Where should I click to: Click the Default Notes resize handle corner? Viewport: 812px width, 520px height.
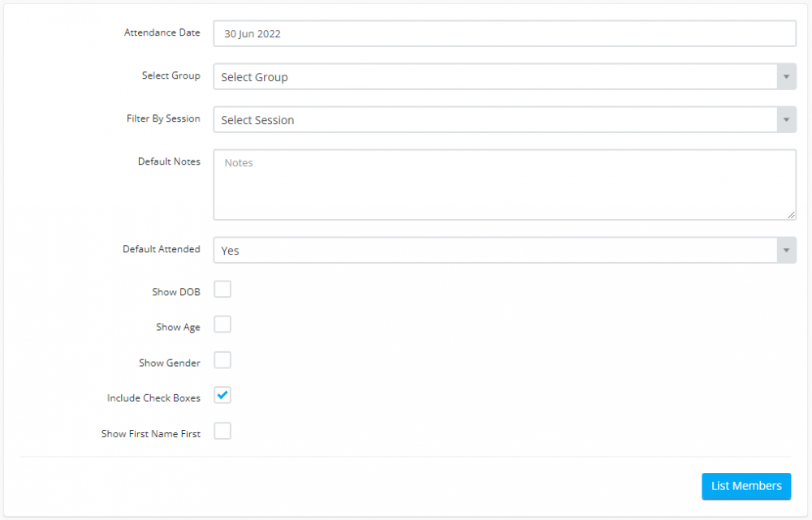tap(791, 215)
